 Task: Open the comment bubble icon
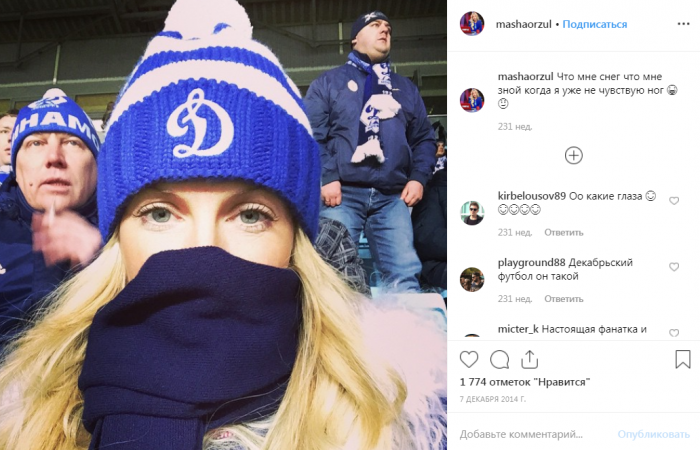coord(500,359)
